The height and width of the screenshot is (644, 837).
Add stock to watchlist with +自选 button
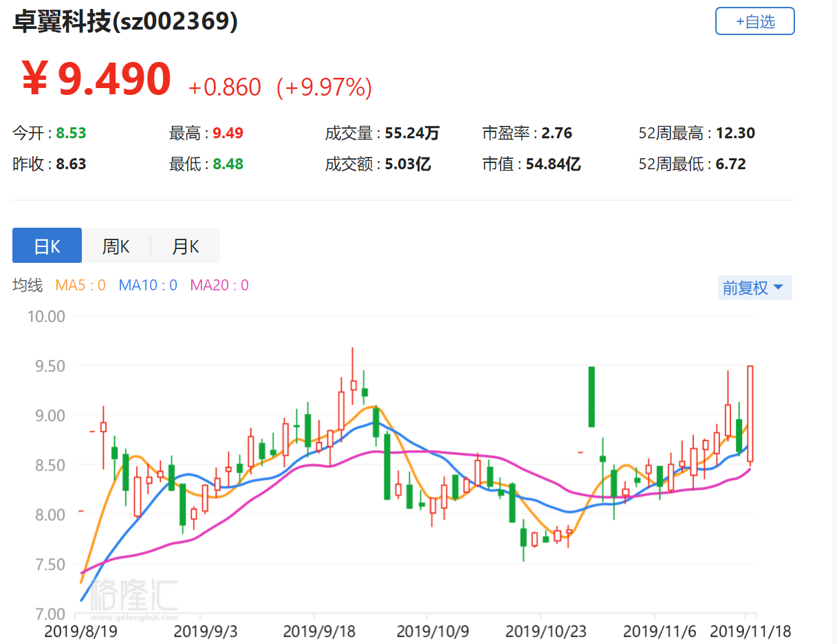(x=754, y=21)
